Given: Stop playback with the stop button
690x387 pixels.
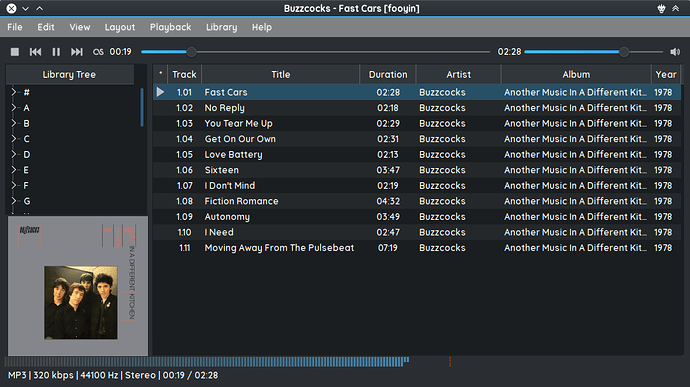Looking at the screenshot, I should pos(15,52).
